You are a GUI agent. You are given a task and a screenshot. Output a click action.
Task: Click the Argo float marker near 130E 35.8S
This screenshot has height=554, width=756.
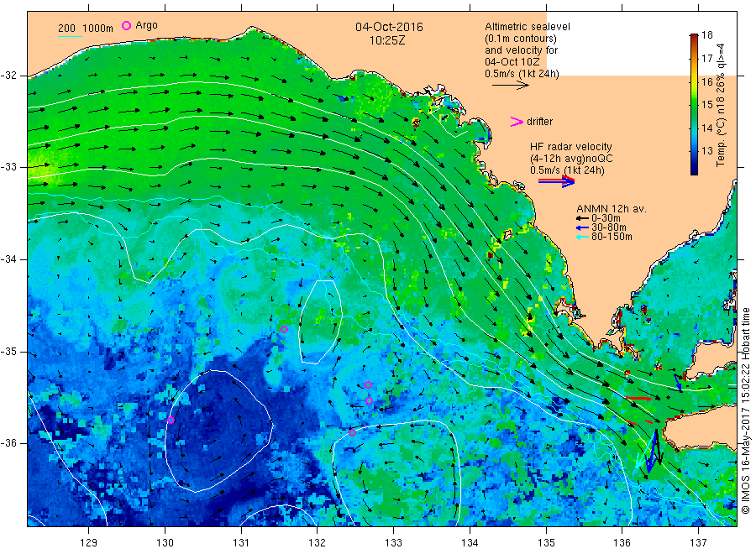(x=171, y=420)
